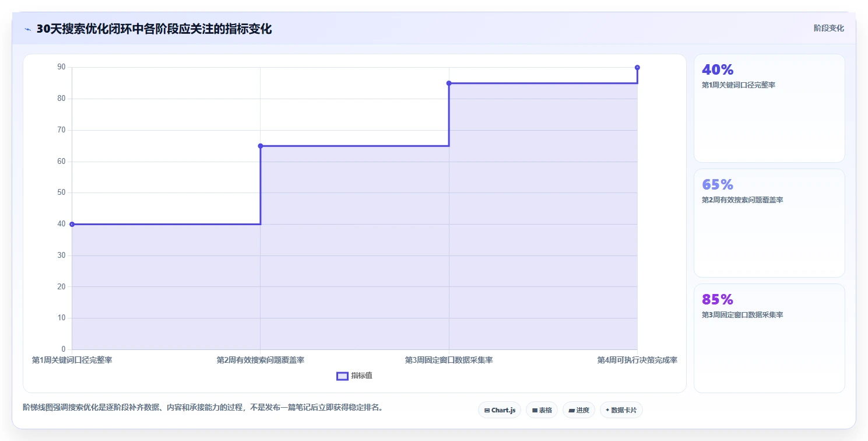Image resolution: width=868 pixels, height=441 pixels.
Task: Toggle the 指标值 legend entry
Action: [x=354, y=376]
